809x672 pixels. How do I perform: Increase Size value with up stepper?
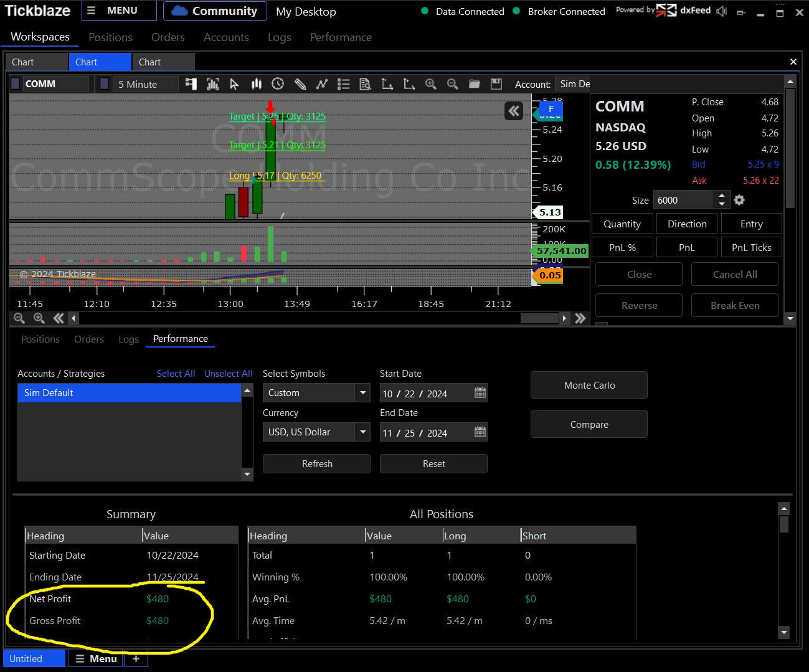tap(721, 196)
